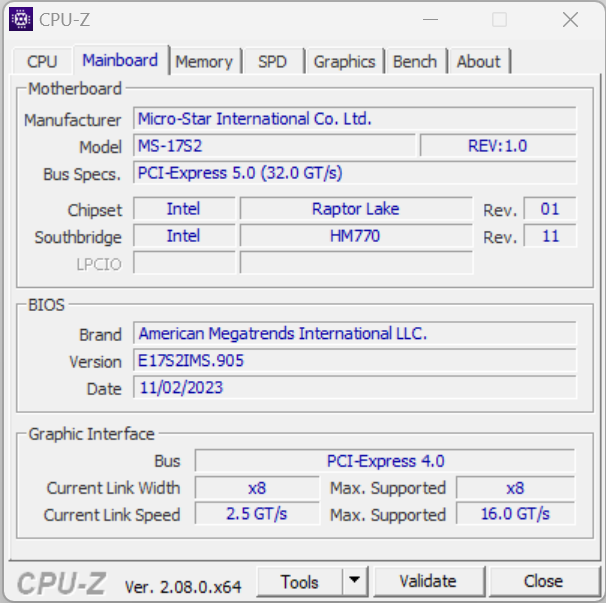Select the Manufacturer field Micro-Star International
606x603 pixels.
354,118
